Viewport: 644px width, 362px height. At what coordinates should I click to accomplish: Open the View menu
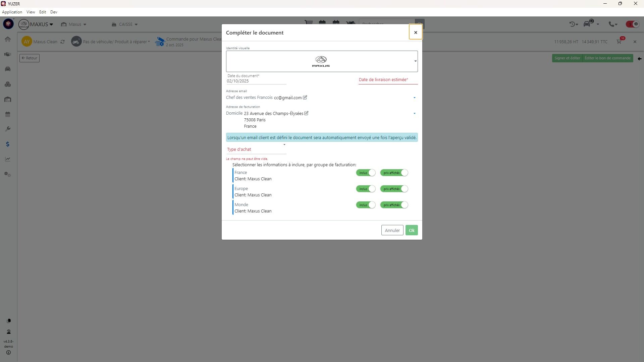coord(31,12)
